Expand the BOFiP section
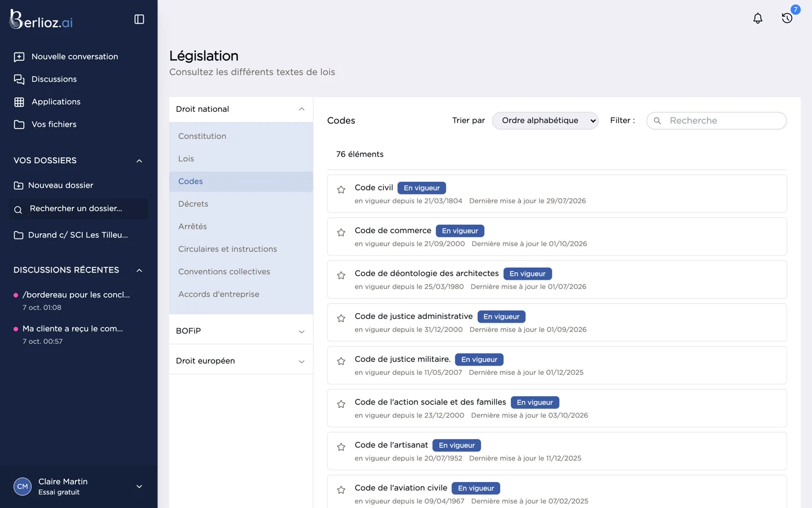The image size is (812, 508). 241,331
